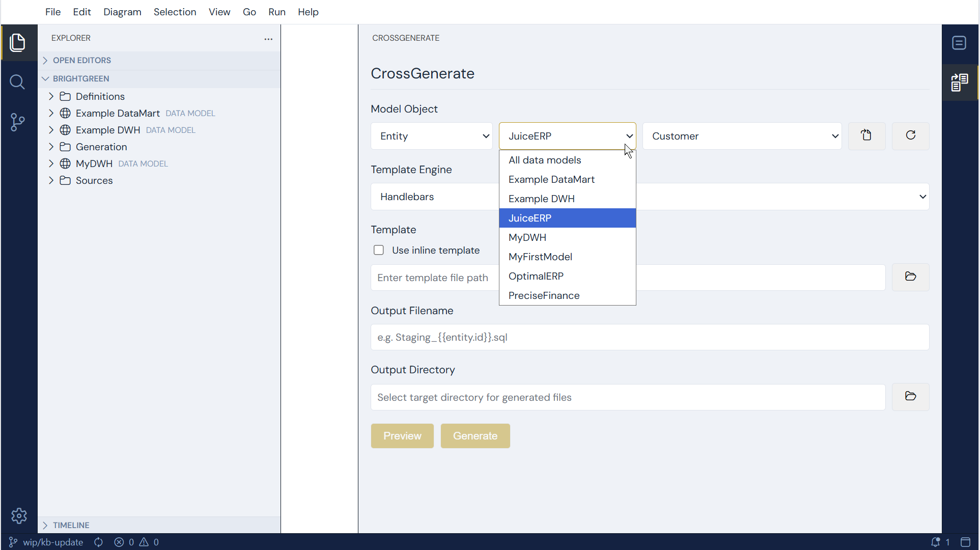Click the browse folder icon for output directory
Screen dimensions: 980x550
[x=910, y=396]
